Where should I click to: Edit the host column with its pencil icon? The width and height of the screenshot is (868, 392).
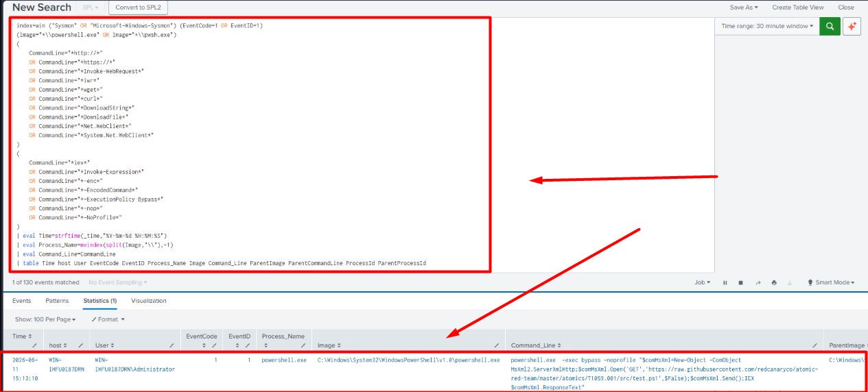pyautogui.click(x=81, y=345)
